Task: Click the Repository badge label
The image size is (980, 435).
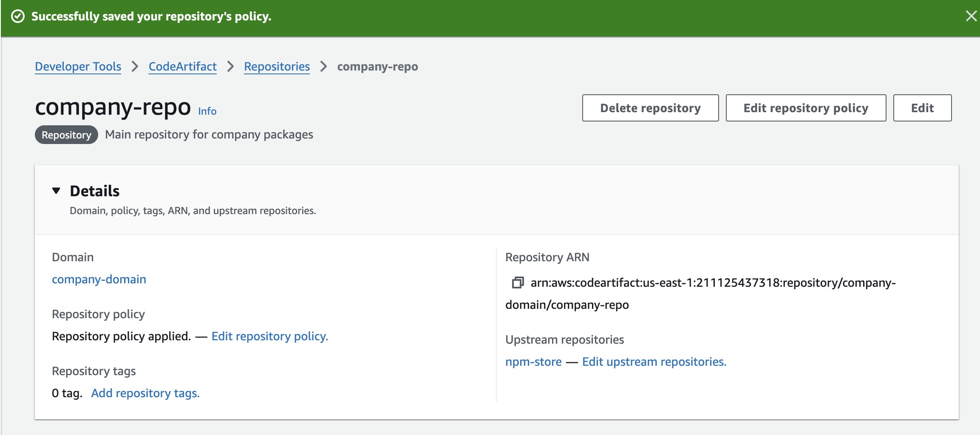Action: click(66, 135)
